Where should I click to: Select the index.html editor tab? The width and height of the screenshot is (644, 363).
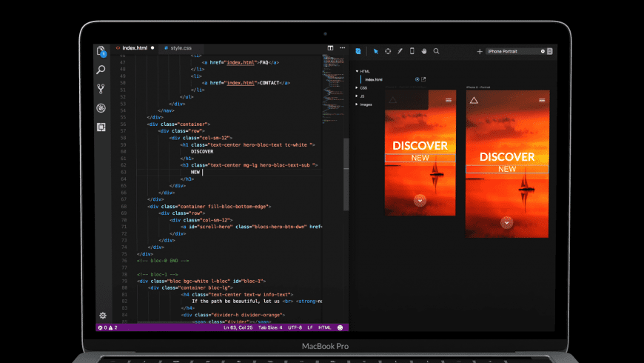(x=134, y=47)
